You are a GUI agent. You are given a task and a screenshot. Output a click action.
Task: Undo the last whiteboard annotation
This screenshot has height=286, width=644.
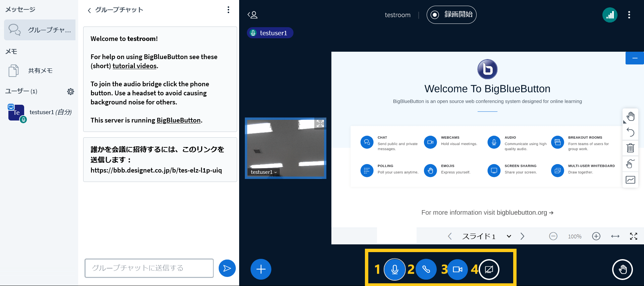[x=630, y=132]
